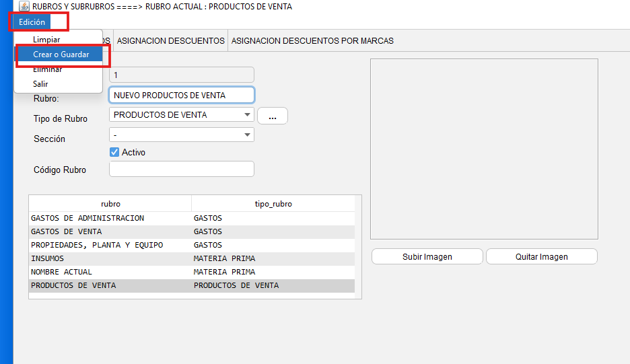Click into the Código Rubro field
Image resolution: width=630 pixels, height=364 pixels.
[x=182, y=170]
